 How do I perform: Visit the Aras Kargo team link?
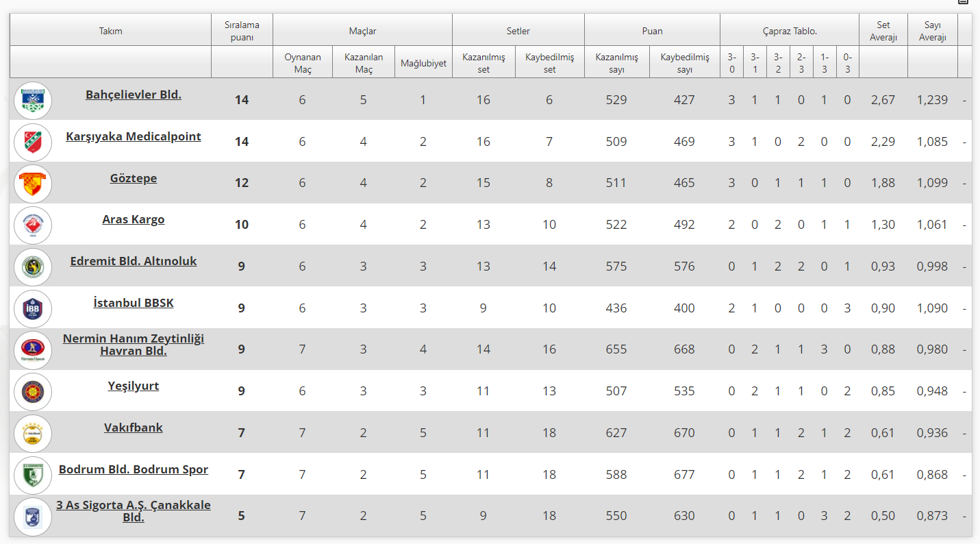coord(134,219)
